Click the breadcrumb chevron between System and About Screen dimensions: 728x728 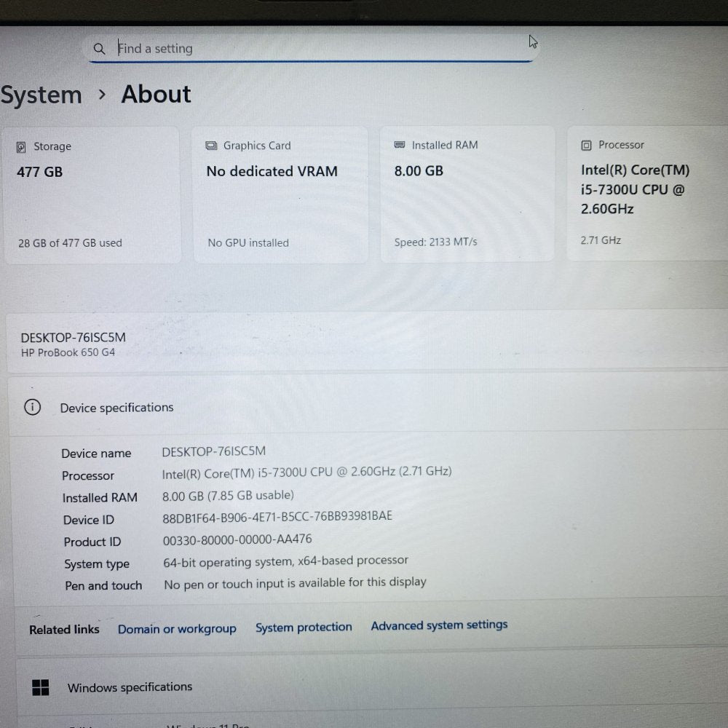click(x=102, y=95)
